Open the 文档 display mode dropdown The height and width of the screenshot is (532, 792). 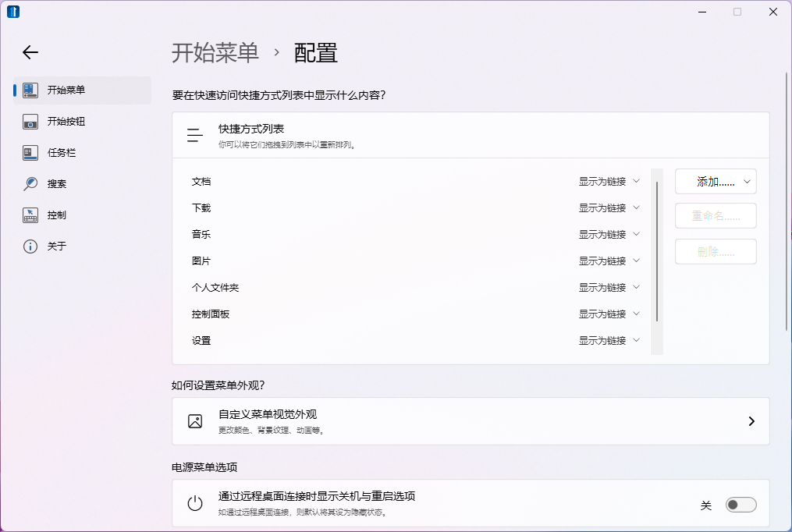[609, 182]
